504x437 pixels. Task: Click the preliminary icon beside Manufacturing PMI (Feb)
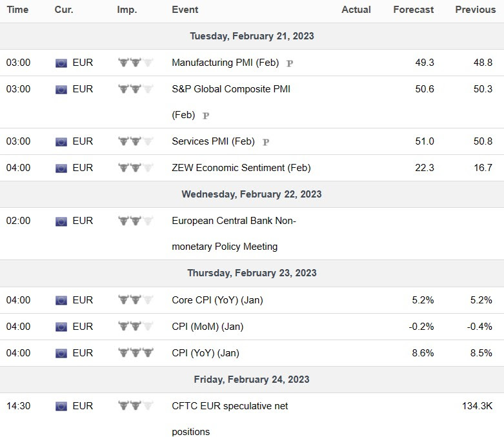coord(290,63)
